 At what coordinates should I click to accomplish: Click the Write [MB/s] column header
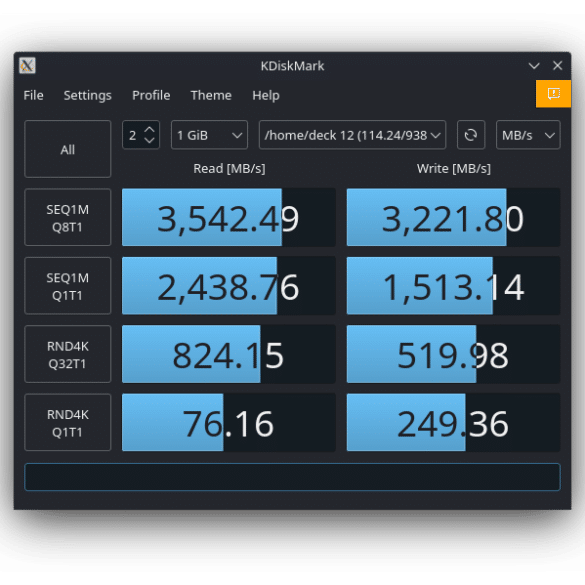(x=454, y=169)
